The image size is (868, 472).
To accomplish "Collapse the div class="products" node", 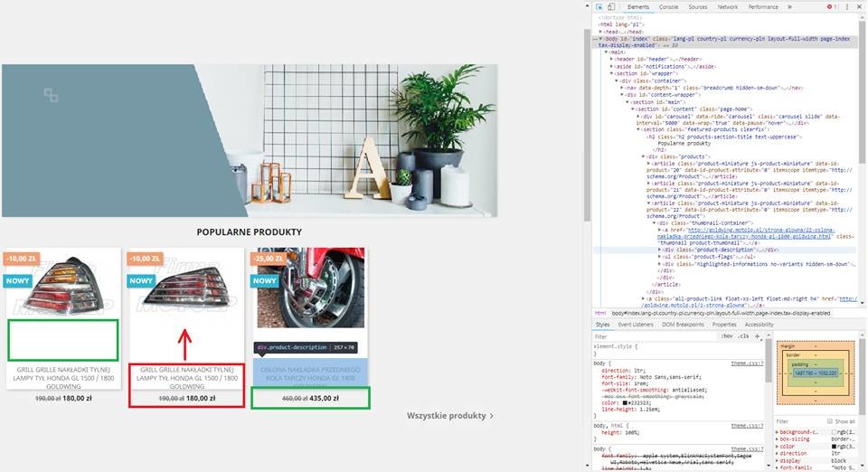I will click(x=644, y=157).
